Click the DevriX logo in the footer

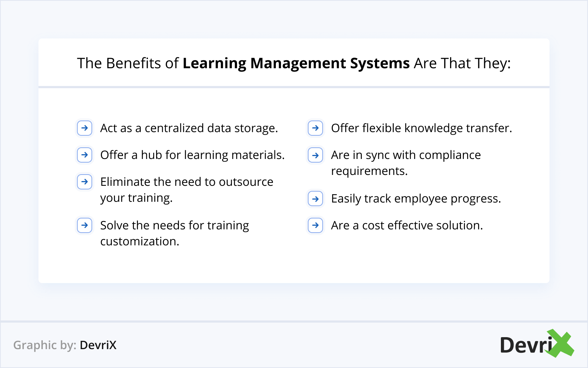tap(536, 344)
